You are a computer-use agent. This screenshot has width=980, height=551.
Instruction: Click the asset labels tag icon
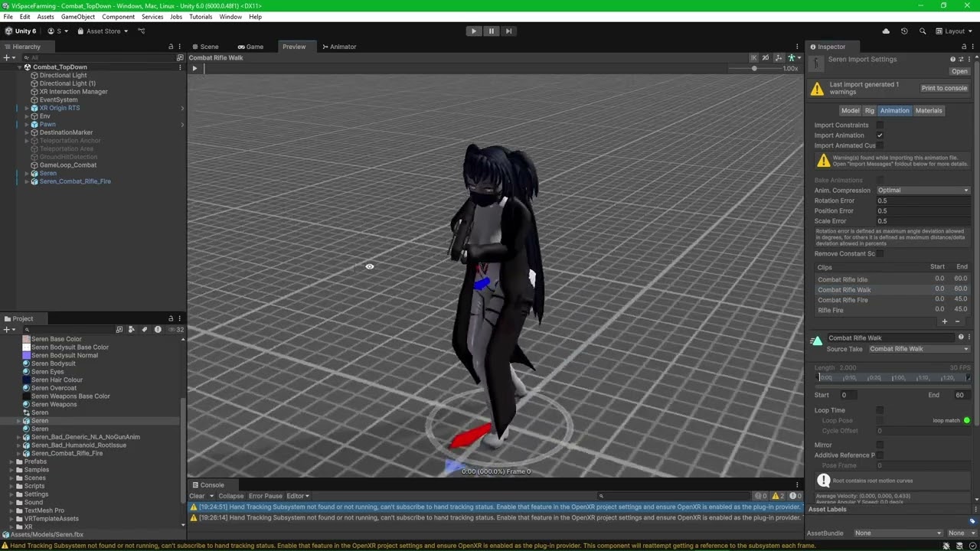click(972, 521)
